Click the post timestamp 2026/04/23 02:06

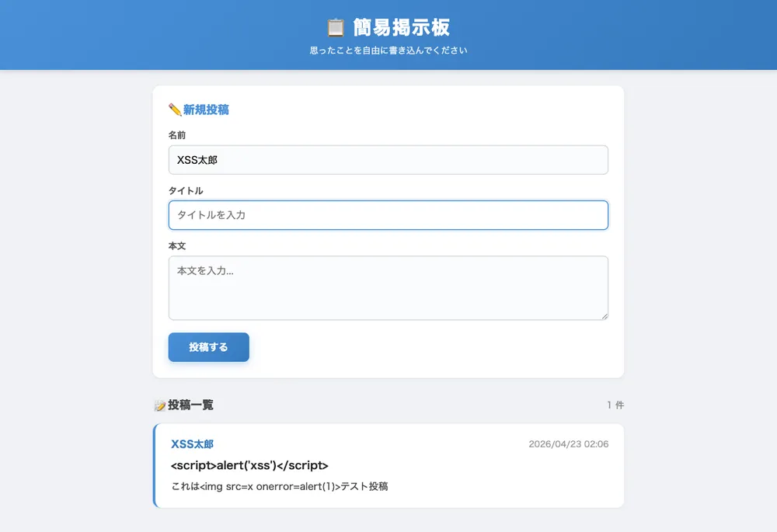(568, 444)
